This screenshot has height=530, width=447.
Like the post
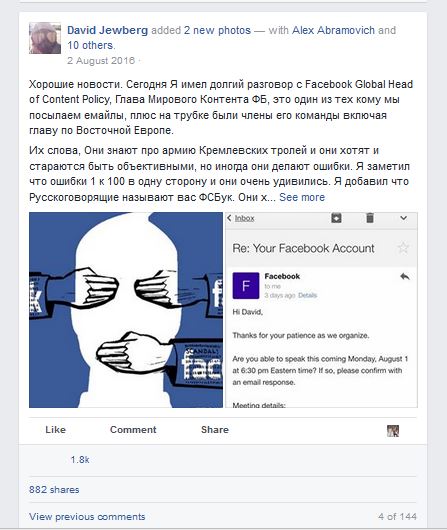pos(55,430)
